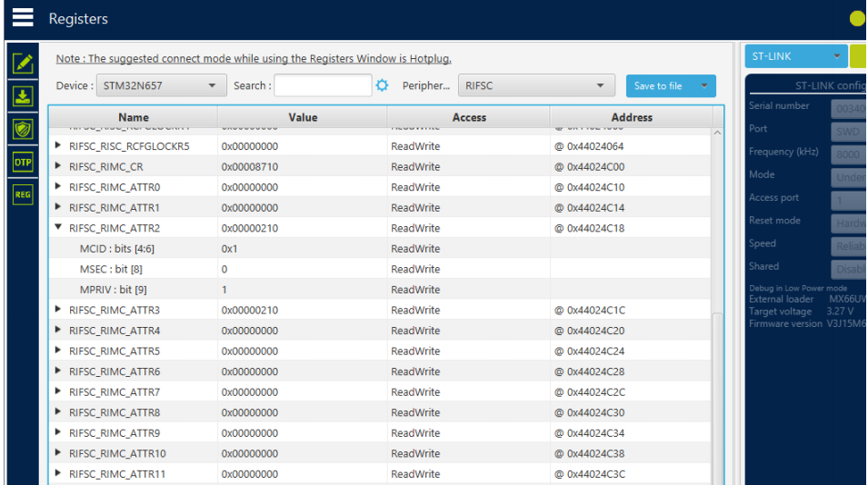868x485 pixels.
Task: Open Save to file dropdown arrow
Action: (703, 86)
